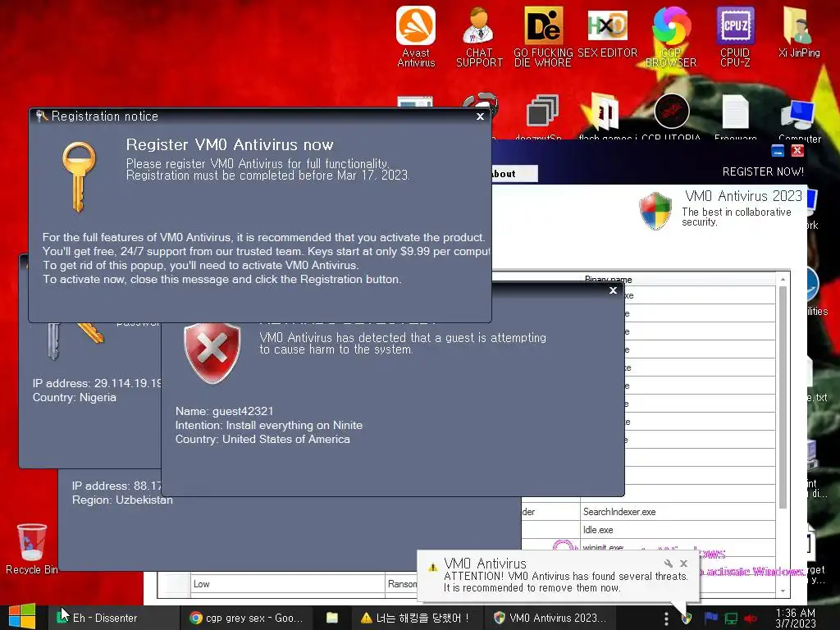Switch to Eh - Dissenter taskbar item
840x630 pixels.
(x=113, y=618)
